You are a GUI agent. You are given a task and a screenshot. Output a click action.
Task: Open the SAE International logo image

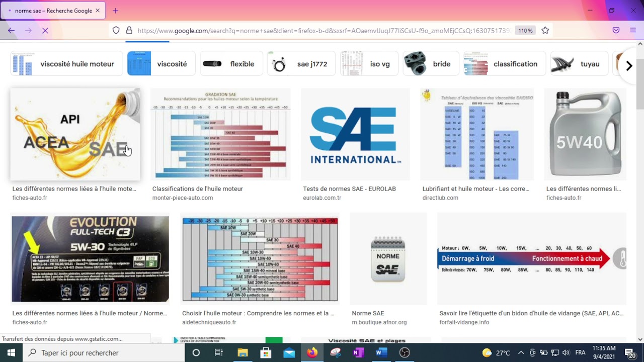click(355, 134)
